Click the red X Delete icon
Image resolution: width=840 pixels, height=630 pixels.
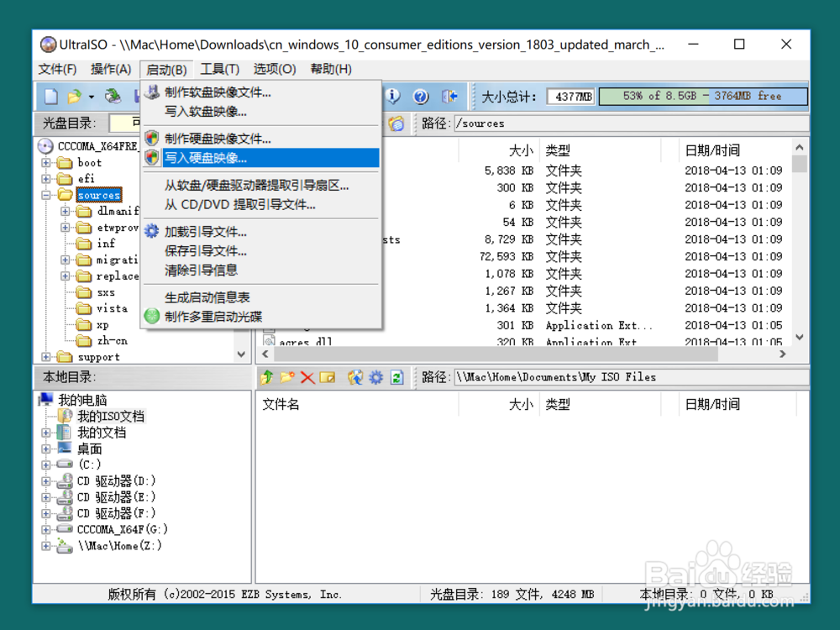click(307, 378)
